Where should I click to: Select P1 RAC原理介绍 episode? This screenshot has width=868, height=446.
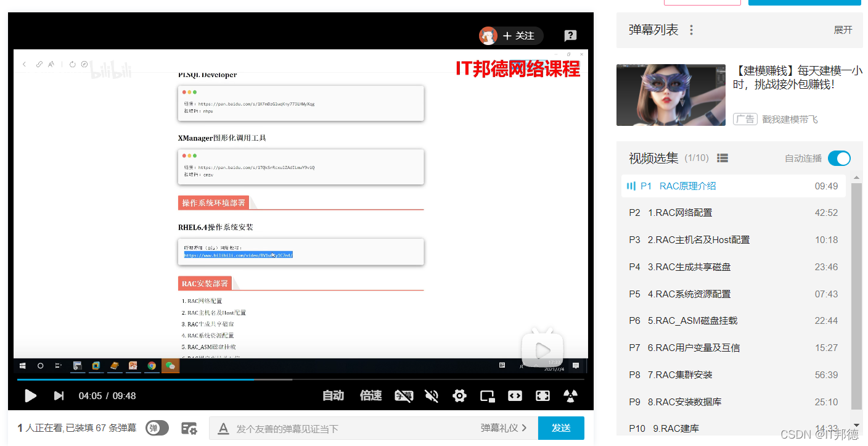coord(734,186)
